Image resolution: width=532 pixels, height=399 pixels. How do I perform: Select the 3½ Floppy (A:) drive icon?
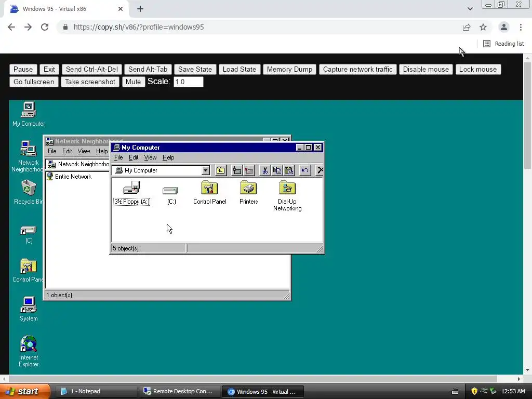(131, 193)
